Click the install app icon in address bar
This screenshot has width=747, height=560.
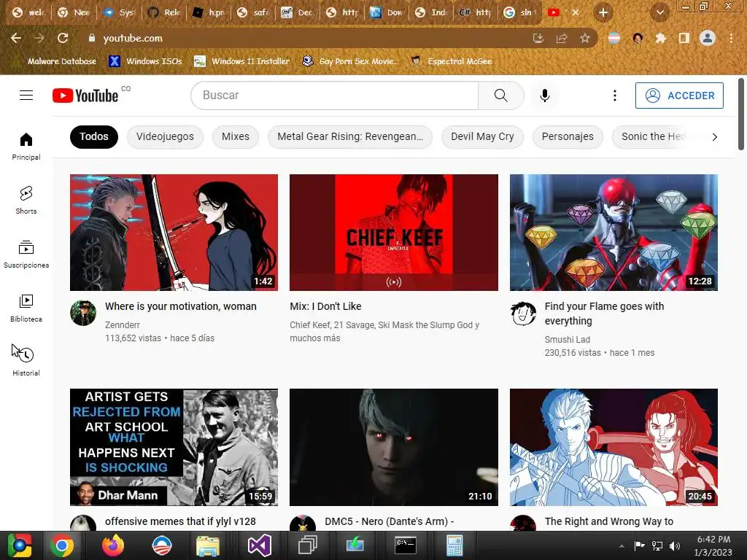click(x=538, y=38)
